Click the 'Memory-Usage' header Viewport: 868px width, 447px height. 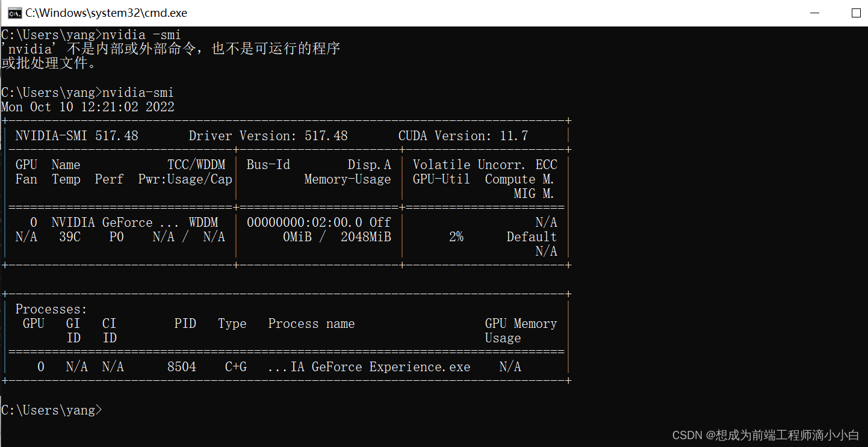(347, 179)
